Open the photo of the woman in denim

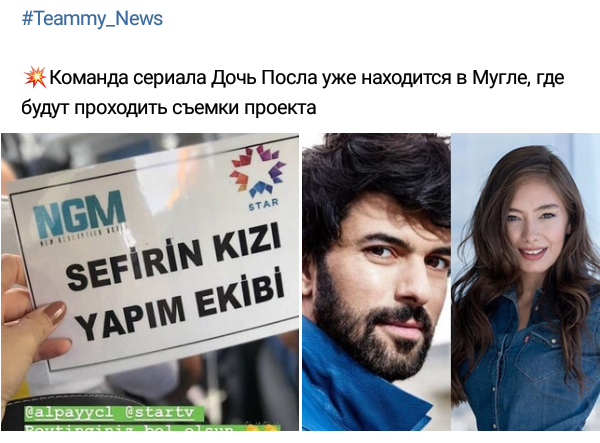[x=525, y=282]
